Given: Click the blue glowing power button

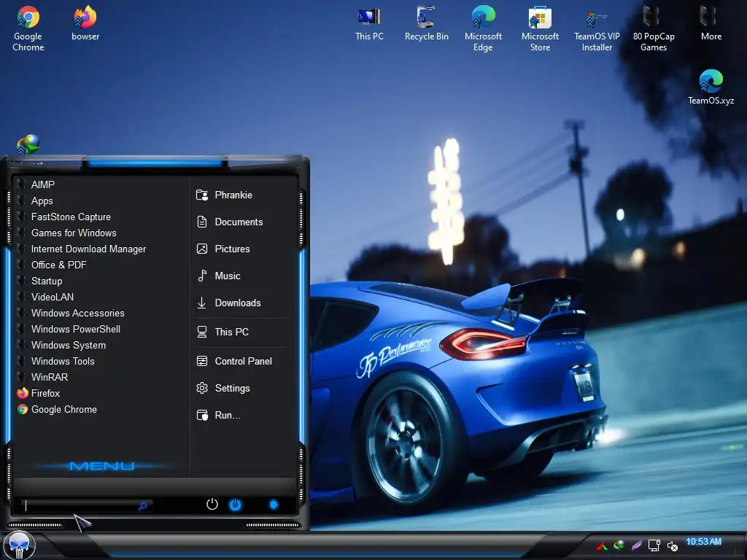Looking at the screenshot, I should pyautogui.click(x=236, y=505).
